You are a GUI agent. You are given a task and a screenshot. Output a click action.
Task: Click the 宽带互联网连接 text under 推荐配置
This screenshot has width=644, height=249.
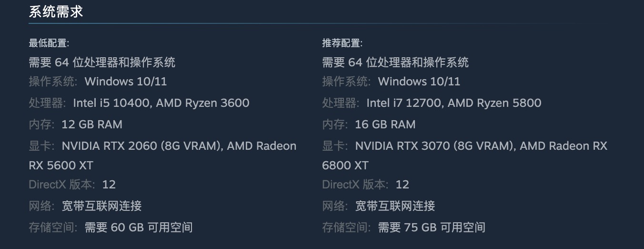[x=395, y=206]
